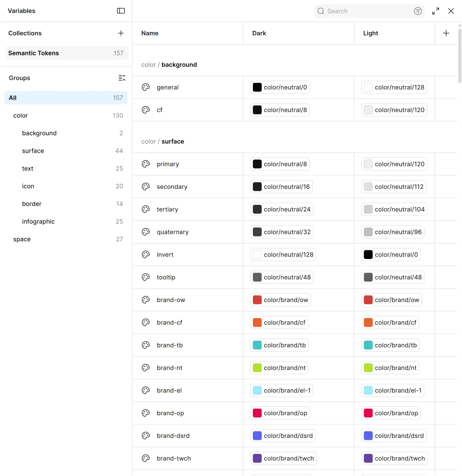Click the palette icon of primary row
Viewport: 462px width, 476px height.
pos(146,164)
